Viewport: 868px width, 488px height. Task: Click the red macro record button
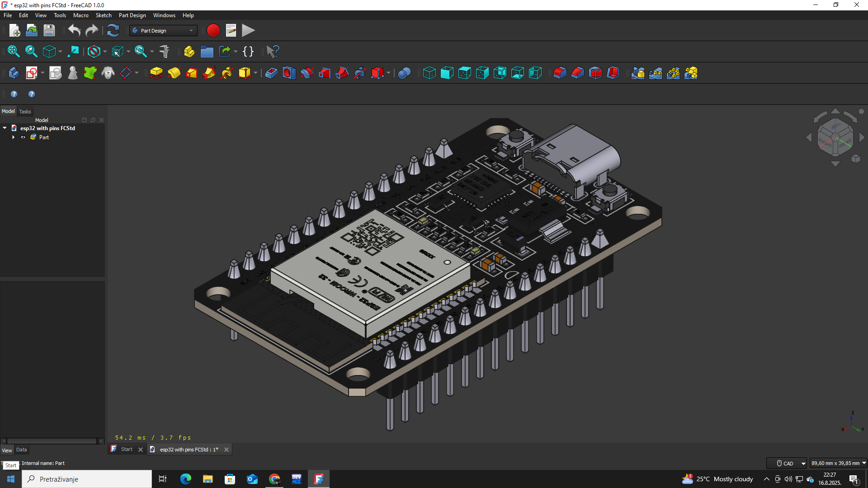pyautogui.click(x=213, y=31)
